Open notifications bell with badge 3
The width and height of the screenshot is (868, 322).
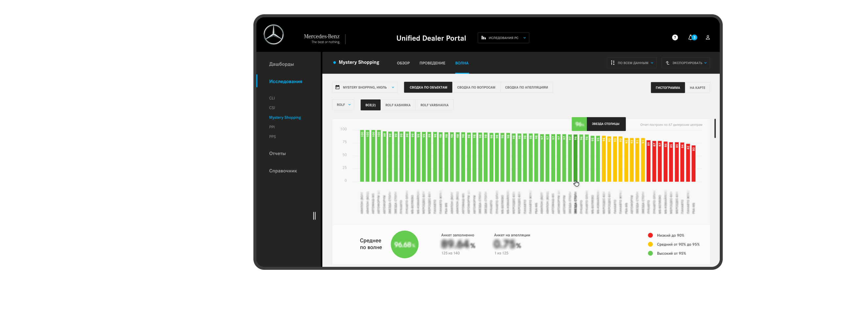pos(692,37)
